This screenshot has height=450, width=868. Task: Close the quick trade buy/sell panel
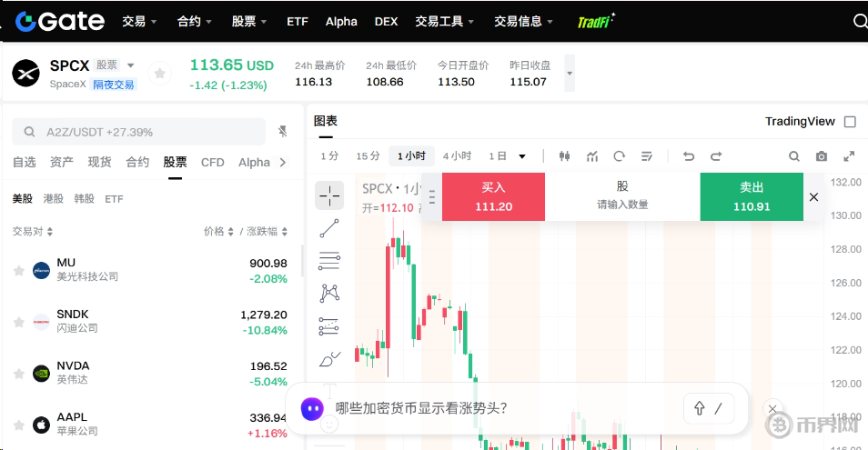click(x=813, y=196)
